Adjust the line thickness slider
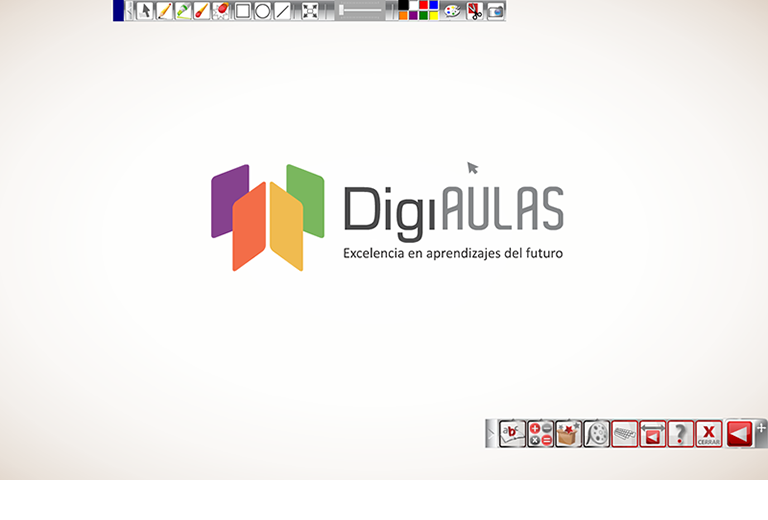768x520 pixels. [361, 11]
